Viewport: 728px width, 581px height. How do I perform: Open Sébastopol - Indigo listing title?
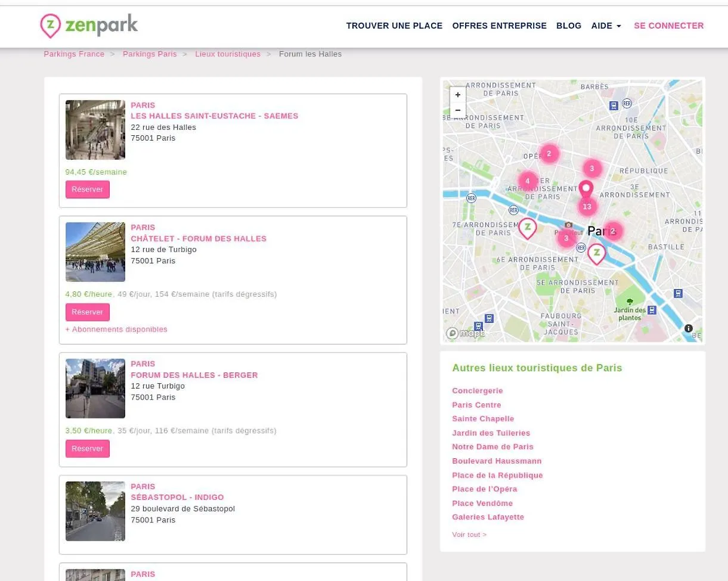click(x=178, y=498)
